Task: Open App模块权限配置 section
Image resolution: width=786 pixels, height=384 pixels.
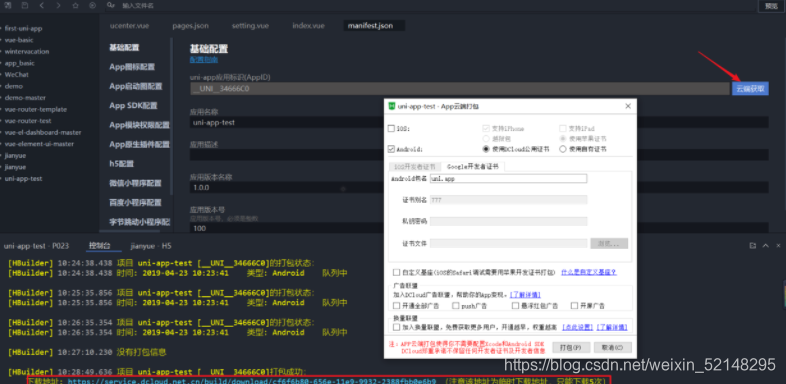Action: tap(139, 125)
